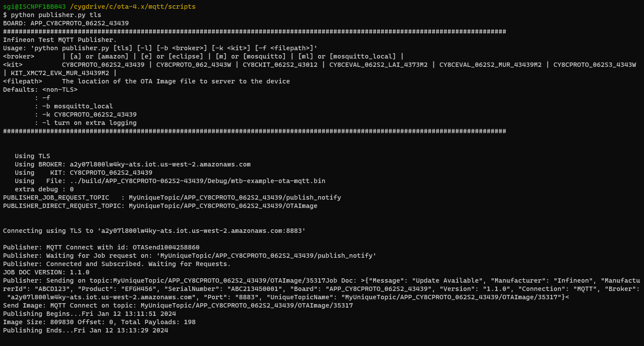The image size is (644, 346).
Task: Click the green sgi@ISCNPF1BB043 user prompt
Action: pyautogui.click(x=35, y=7)
